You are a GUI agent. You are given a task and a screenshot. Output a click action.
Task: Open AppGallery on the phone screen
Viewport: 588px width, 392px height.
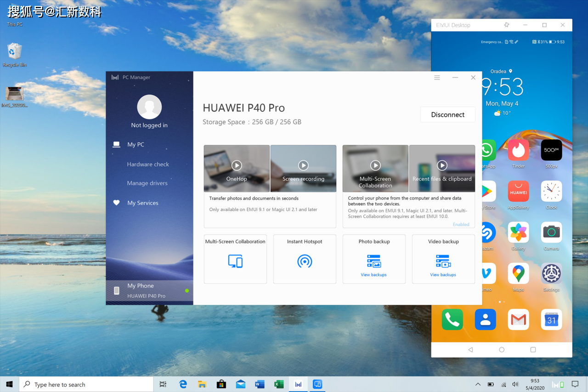click(x=518, y=191)
